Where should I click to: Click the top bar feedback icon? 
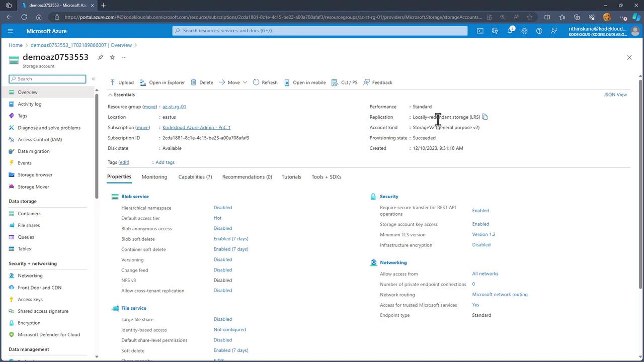pyautogui.click(x=554, y=31)
